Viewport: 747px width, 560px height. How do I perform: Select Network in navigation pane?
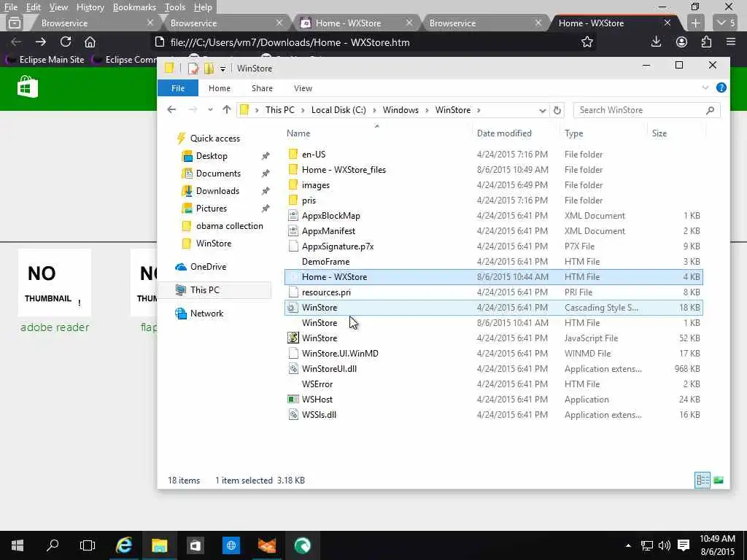point(206,314)
